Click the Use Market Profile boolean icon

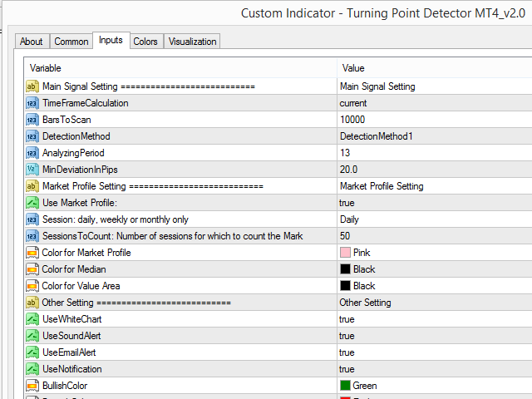tap(32, 203)
